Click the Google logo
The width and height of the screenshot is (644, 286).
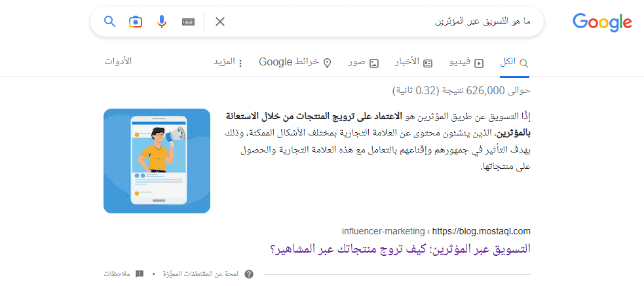pos(602,22)
